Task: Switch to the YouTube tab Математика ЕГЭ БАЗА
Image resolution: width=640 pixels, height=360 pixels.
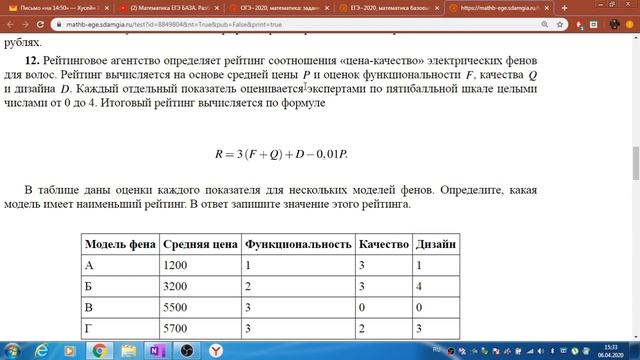Action: (169, 8)
